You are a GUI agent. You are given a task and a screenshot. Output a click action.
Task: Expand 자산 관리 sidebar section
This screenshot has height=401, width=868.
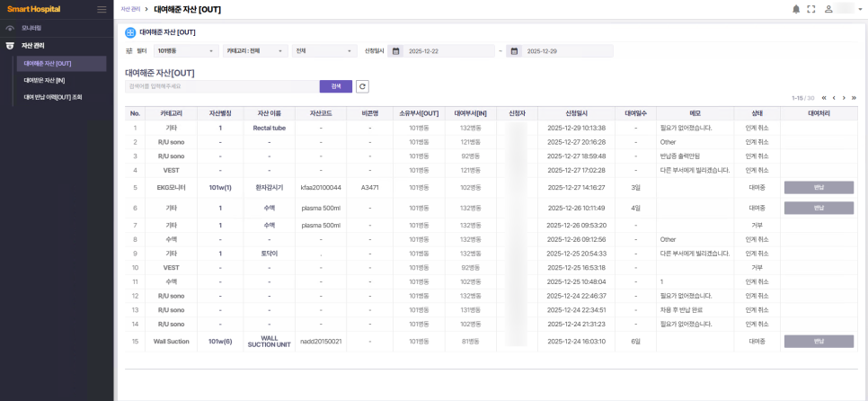coord(33,45)
